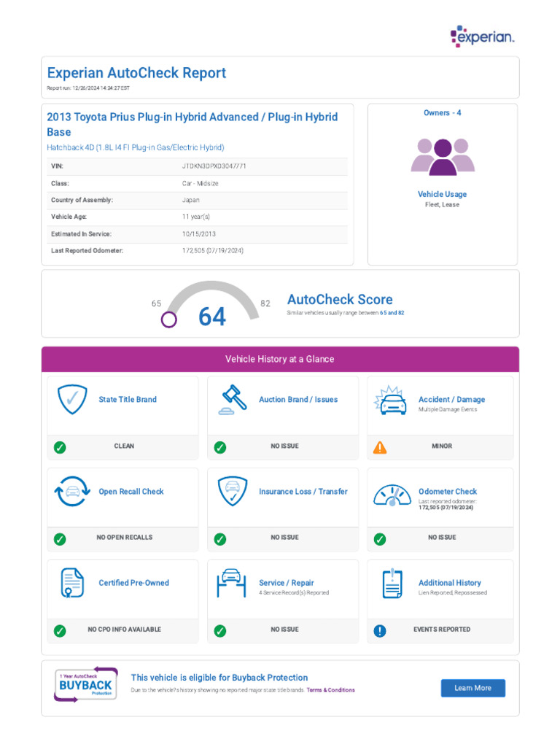
Task: Click the Accident / Damage car icon
Action: [x=391, y=400]
